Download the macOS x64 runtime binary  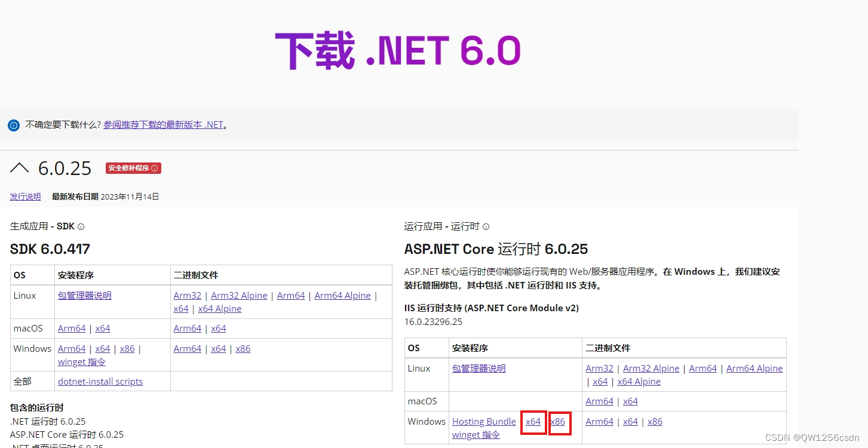click(630, 401)
